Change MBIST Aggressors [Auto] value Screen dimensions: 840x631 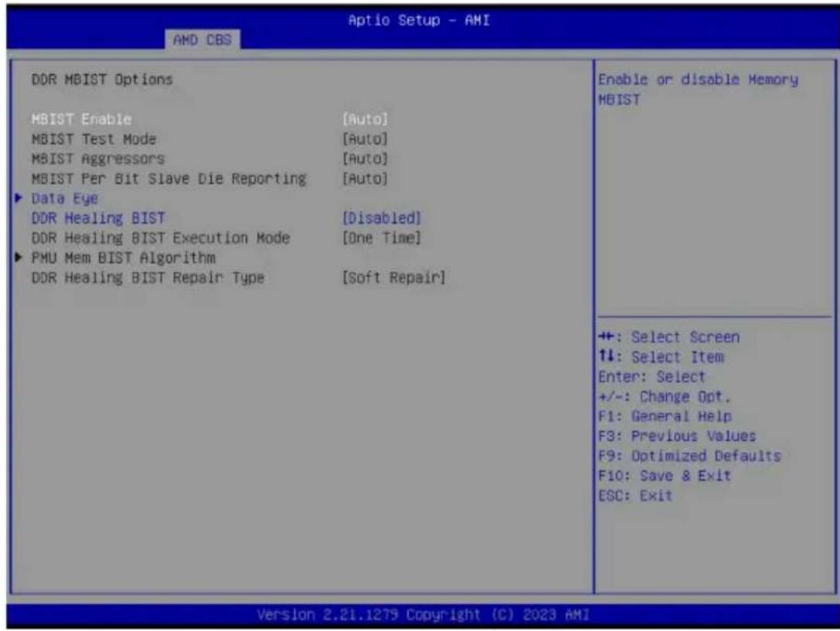coord(365,159)
